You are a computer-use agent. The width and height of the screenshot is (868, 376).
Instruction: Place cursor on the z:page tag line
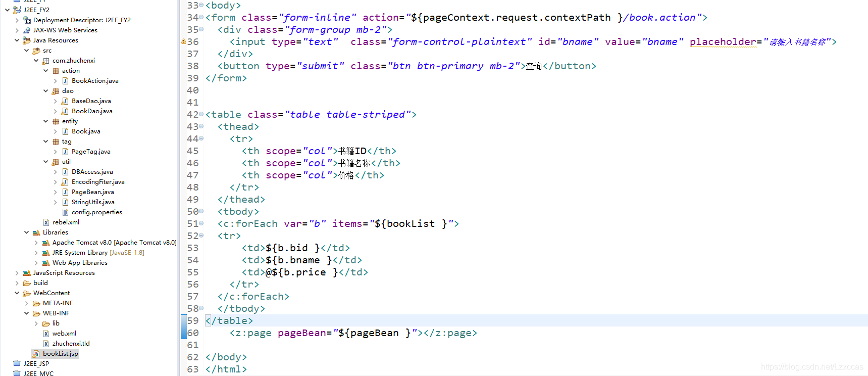353,333
